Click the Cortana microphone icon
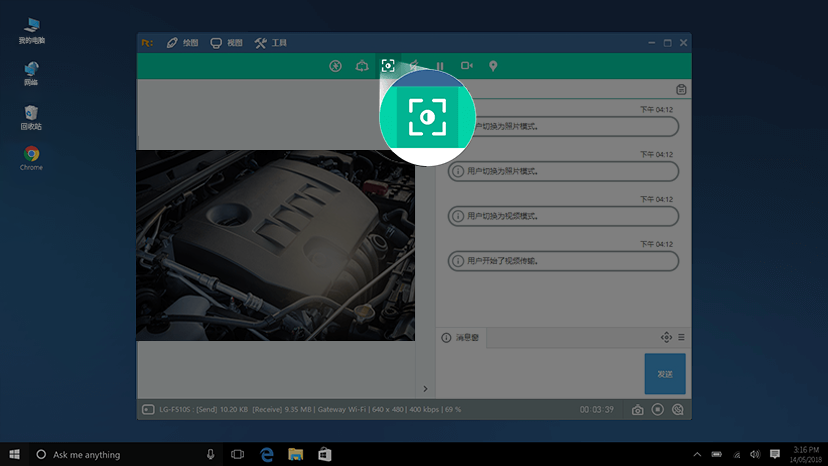The image size is (828, 466). (x=210, y=454)
